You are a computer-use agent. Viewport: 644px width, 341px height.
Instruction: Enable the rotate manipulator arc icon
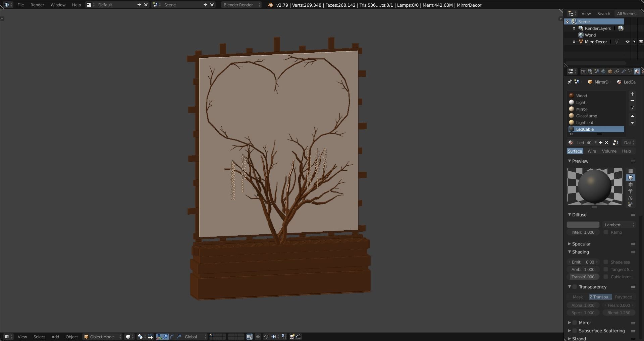pos(172,337)
